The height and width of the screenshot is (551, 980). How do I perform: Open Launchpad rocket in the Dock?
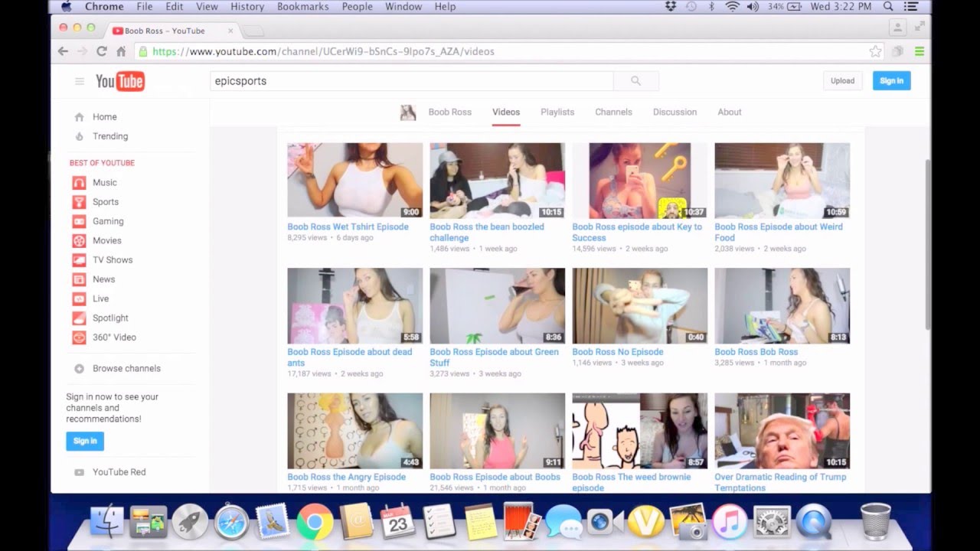190,522
